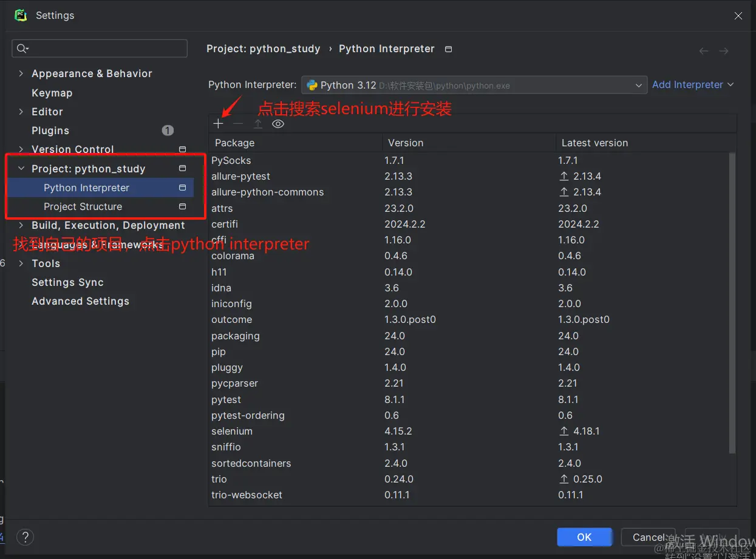This screenshot has height=559, width=756.
Task: Select the sortedcontainers package row
Action: 468,463
